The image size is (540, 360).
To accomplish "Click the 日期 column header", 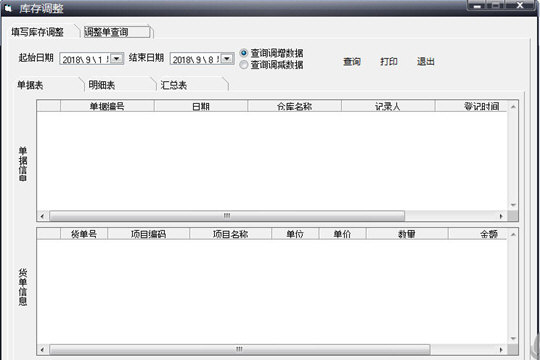I will click(201, 106).
